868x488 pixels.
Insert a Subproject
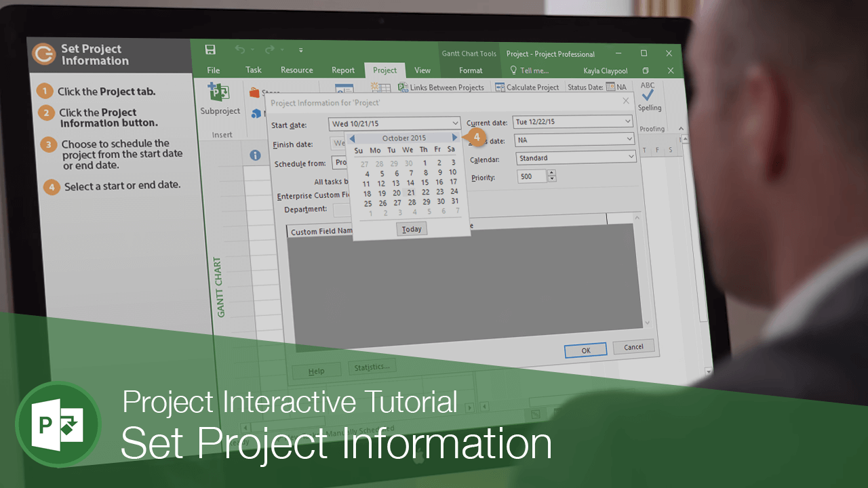click(x=220, y=100)
